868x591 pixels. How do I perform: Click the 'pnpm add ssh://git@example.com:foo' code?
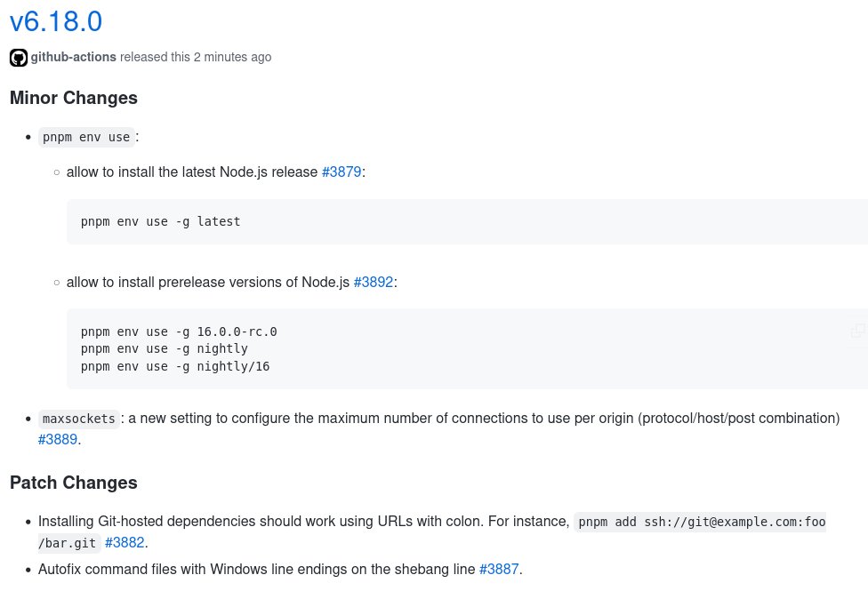[700, 522]
